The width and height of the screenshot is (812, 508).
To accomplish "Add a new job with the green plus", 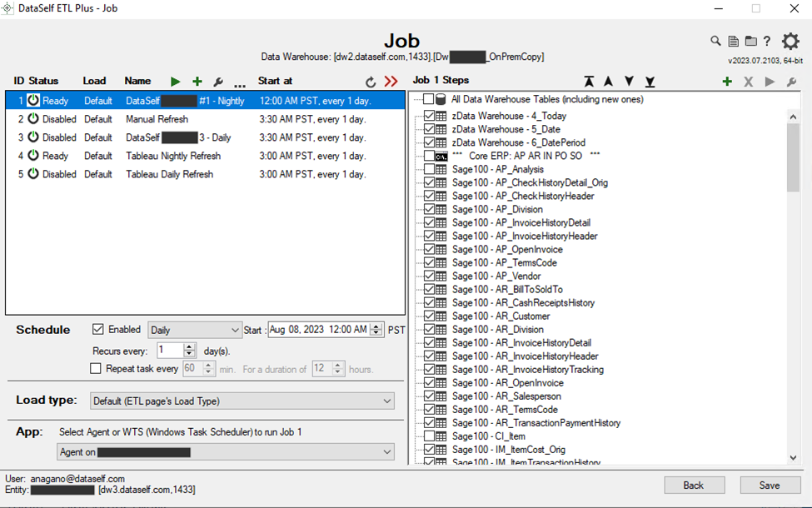I will pos(197,82).
